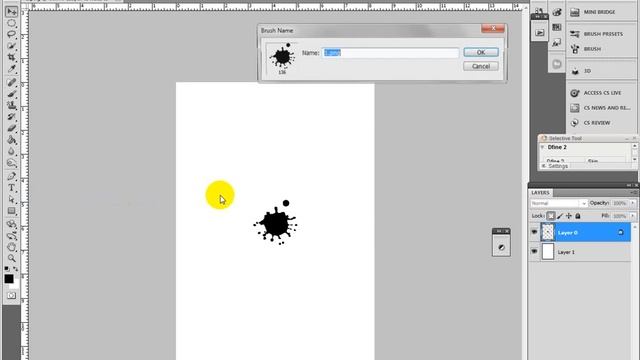Open the Actions panel play icon
640x360 pixels.
tap(540, 33)
